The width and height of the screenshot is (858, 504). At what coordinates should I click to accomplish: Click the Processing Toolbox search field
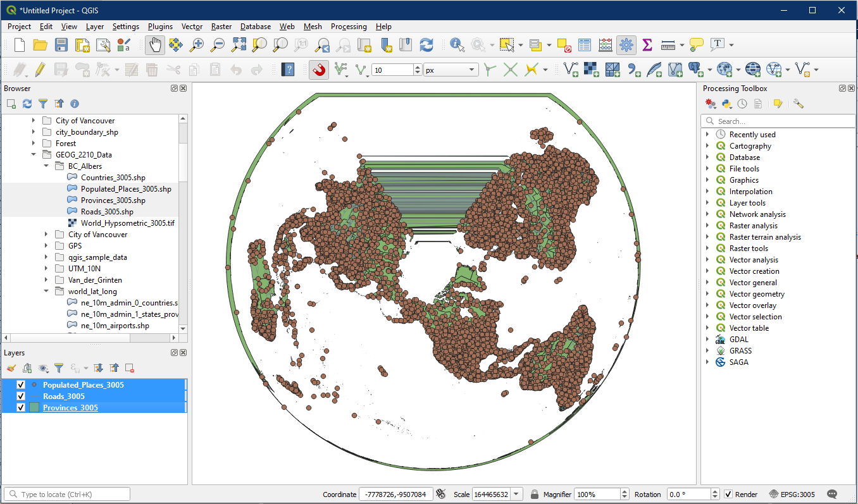(x=778, y=121)
